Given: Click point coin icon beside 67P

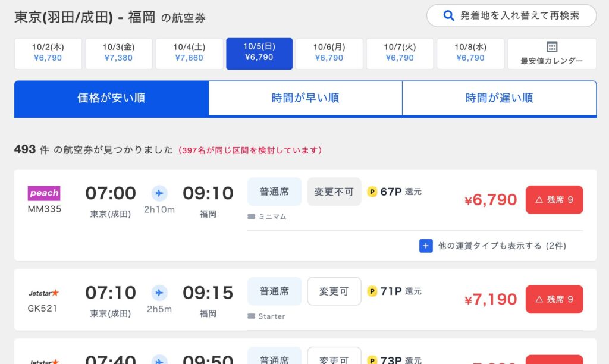Looking at the screenshot, I should pos(372,192).
